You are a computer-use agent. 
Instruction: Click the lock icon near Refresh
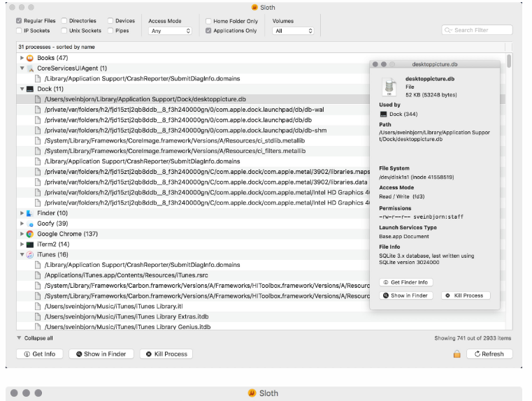[456, 354]
